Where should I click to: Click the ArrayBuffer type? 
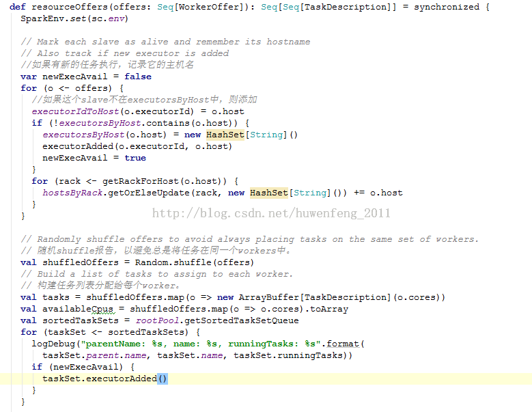(268, 297)
